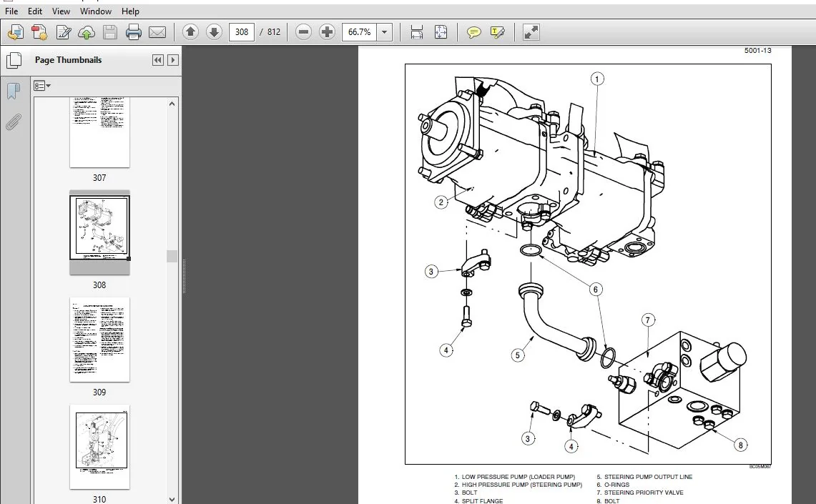Viewport: 816px width, 504px height.
Task: Collapse the panel with double-left arrow
Action: point(157,60)
